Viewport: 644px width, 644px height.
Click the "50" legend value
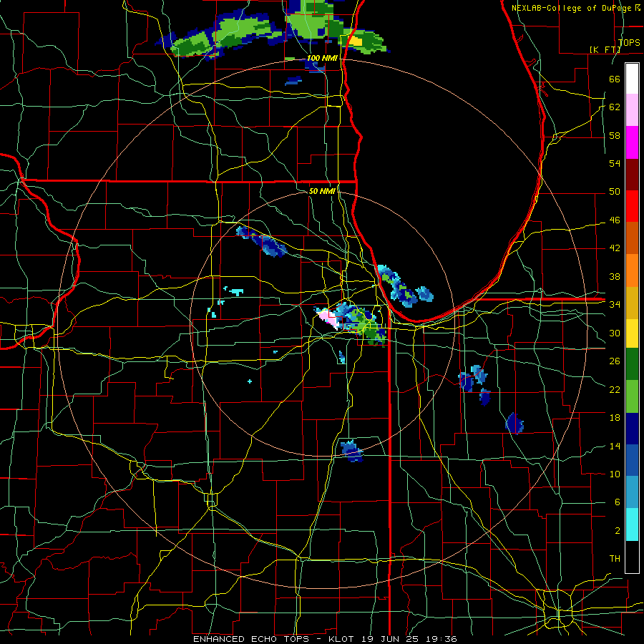click(x=615, y=192)
